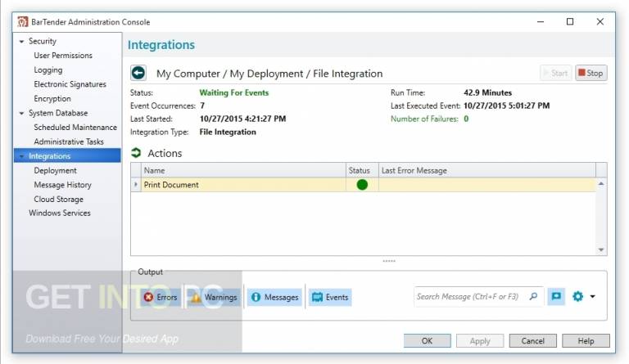The height and width of the screenshot is (364, 629).
Task: Click the Name column header
Action: (x=243, y=170)
